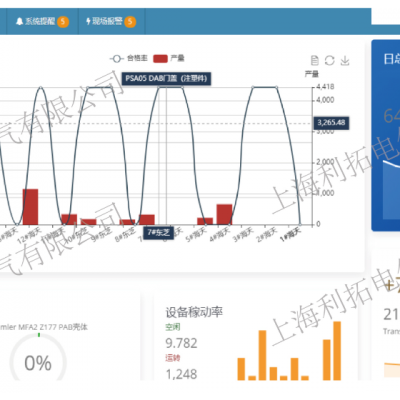Click the lightning icon beside 现场报警
The image size is (400, 400).
pos(88,21)
